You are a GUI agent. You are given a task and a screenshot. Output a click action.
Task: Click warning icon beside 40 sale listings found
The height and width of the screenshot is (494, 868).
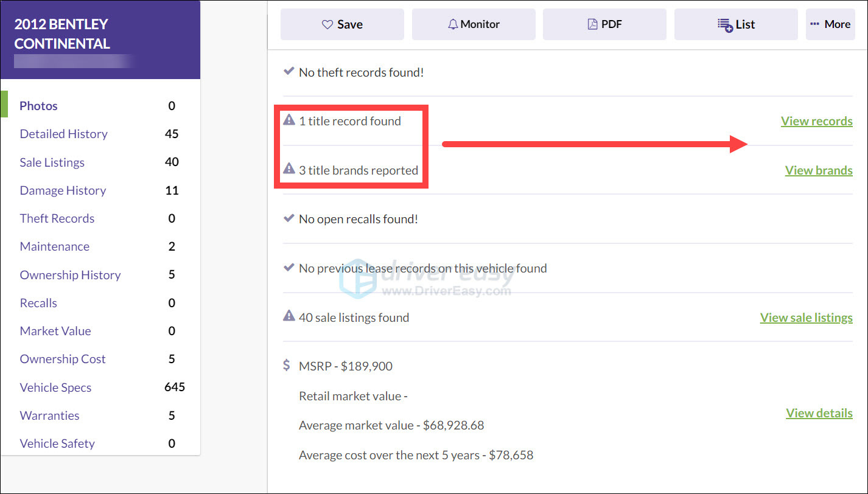click(289, 316)
